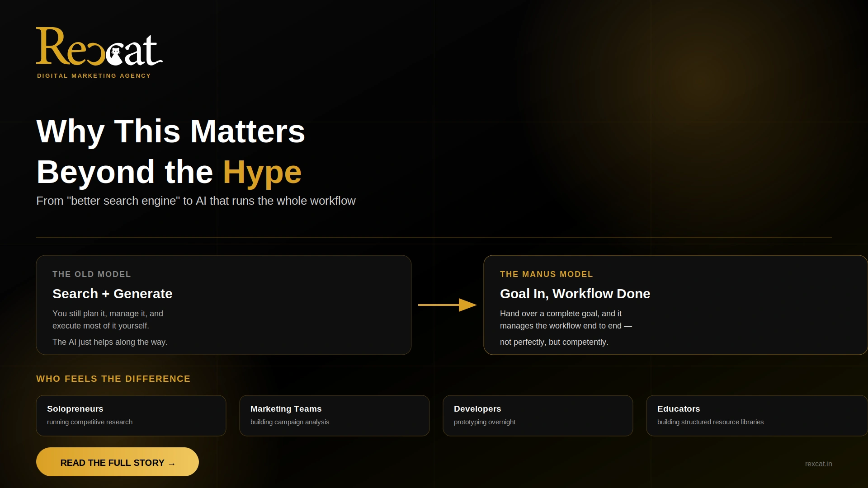Screen dimensions: 868x488
Task: Select the Marketing Teams card
Action: click(x=335, y=416)
